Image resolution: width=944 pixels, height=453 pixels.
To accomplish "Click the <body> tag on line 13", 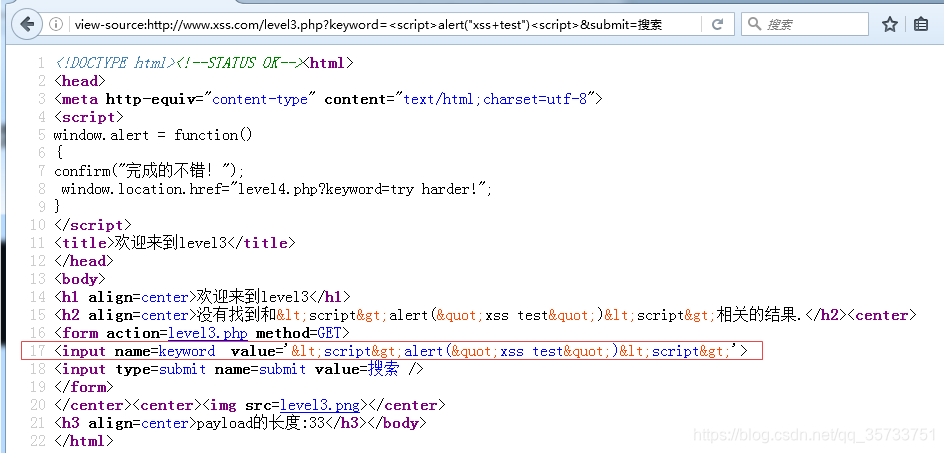I will click(79, 279).
